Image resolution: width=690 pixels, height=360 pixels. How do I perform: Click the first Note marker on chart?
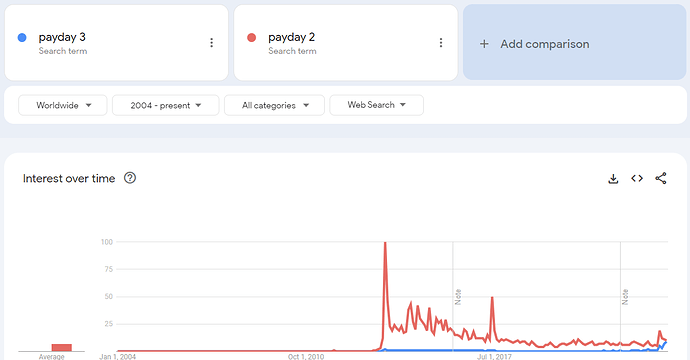(458, 297)
